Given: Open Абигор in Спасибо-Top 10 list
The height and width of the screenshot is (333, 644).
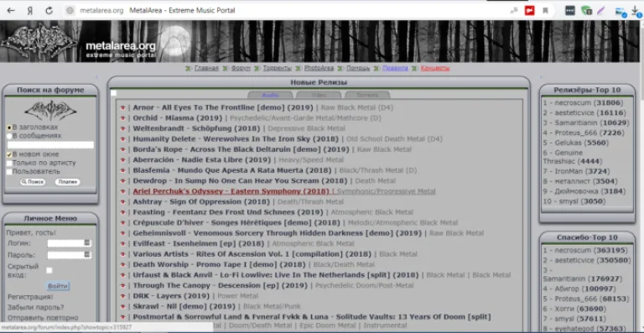Looking at the screenshot, I should [x=567, y=289].
